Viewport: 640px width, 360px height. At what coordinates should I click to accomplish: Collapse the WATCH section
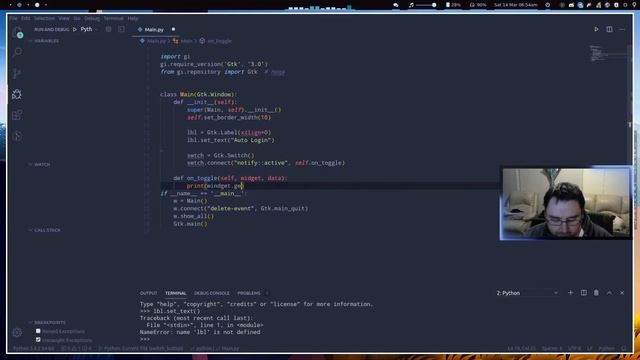click(39, 164)
